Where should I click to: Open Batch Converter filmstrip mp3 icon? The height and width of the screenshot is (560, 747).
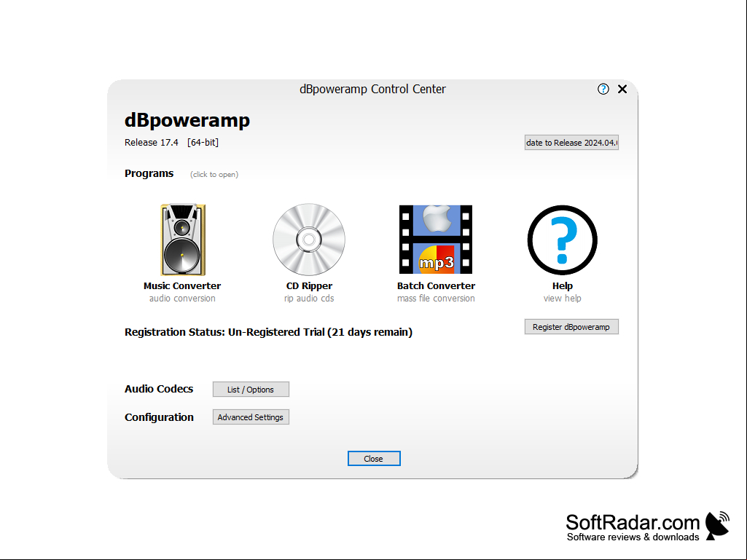coord(435,240)
